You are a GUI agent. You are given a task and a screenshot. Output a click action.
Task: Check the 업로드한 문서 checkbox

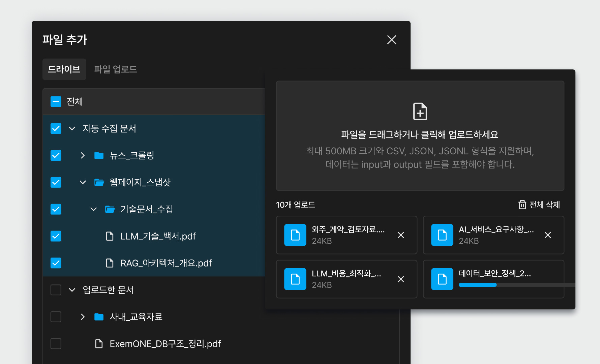[x=56, y=290]
